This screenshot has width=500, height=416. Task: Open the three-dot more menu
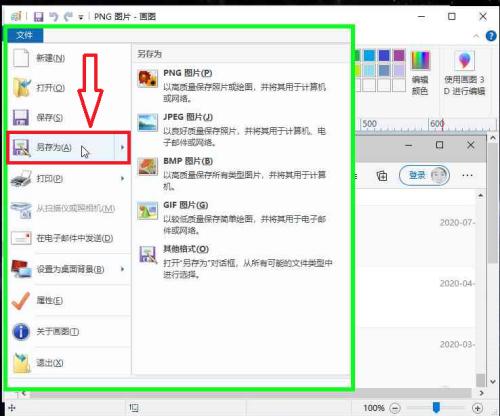[x=467, y=175]
